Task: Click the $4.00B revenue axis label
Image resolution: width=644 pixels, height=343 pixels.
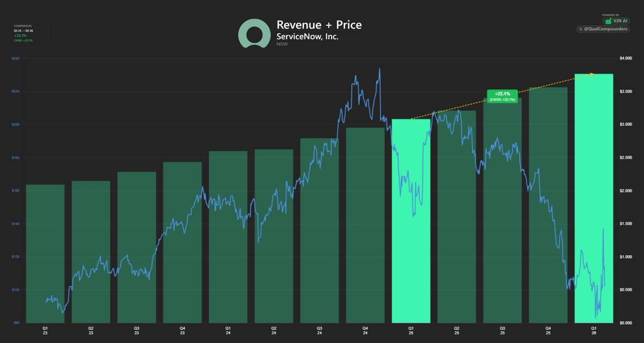Action: point(627,58)
